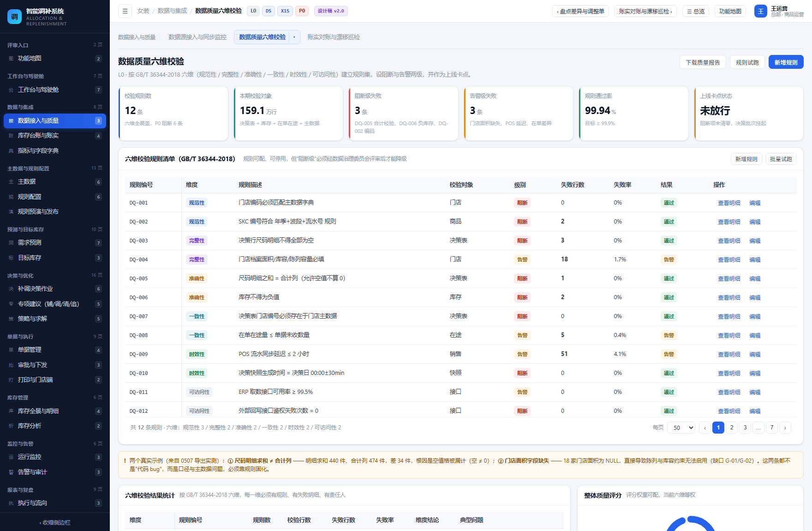Click the 阻断级失败 summary card
Image resolution: width=812 pixels, height=531 pixels.
pos(403,114)
